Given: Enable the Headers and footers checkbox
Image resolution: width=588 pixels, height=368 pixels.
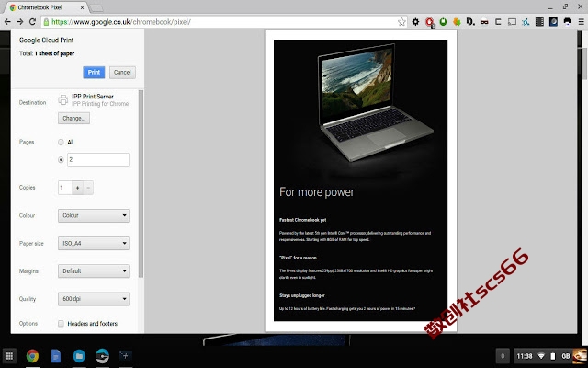Looking at the screenshot, I should pos(61,323).
